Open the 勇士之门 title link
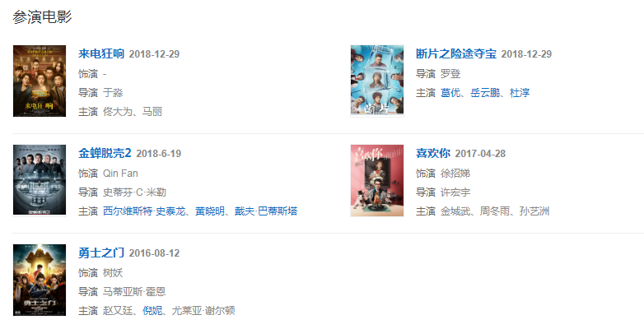 [x=101, y=253]
